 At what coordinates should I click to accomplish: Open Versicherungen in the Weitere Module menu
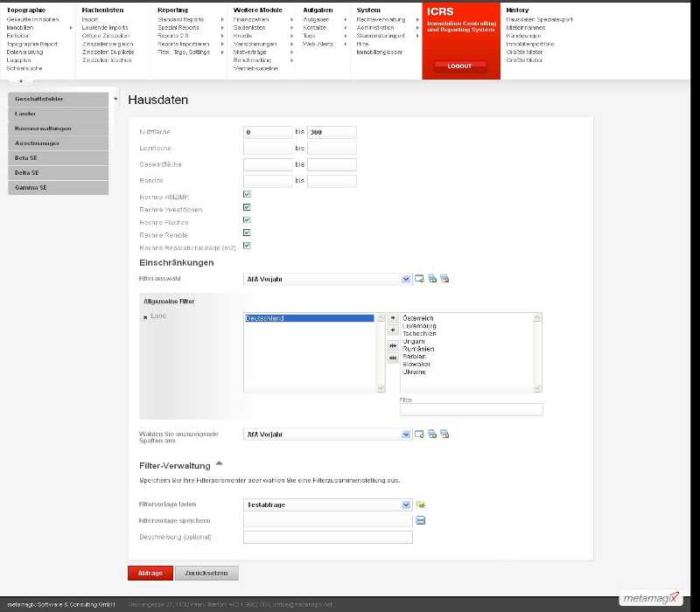click(x=255, y=45)
